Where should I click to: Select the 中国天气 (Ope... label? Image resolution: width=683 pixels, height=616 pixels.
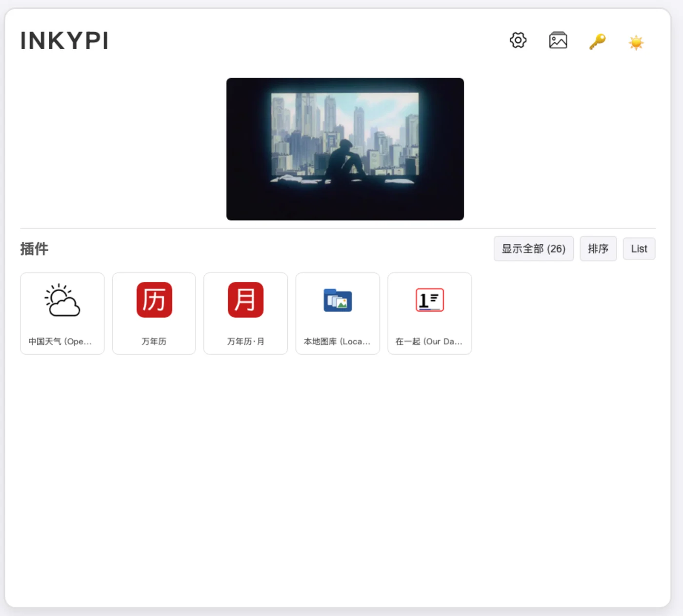(60, 341)
